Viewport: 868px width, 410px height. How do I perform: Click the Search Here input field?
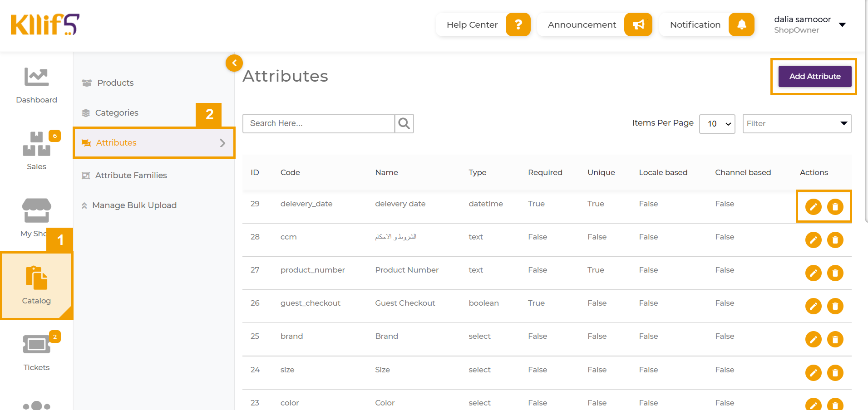[319, 123]
